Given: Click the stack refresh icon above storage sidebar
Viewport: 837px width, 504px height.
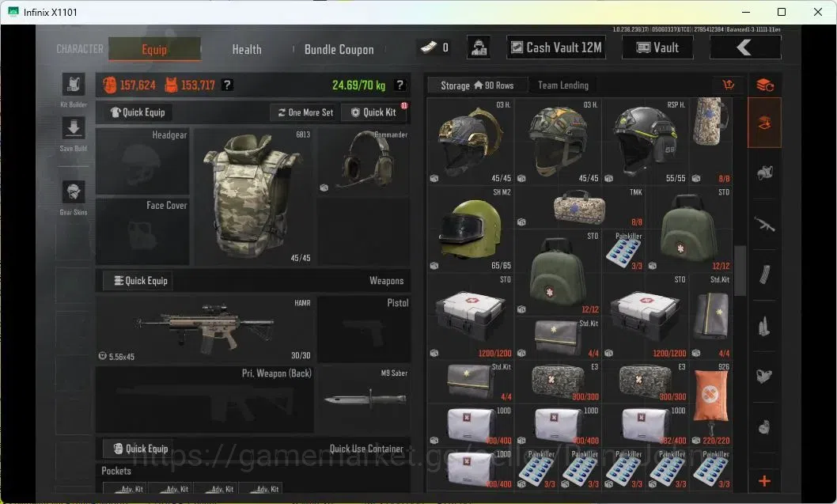Looking at the screenshot, I should click(x=765, y=85).
